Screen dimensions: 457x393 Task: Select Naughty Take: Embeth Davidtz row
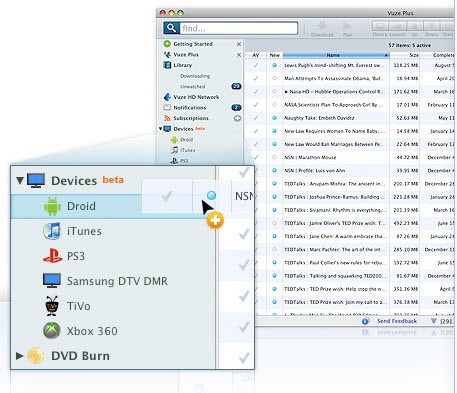[350, 118]
